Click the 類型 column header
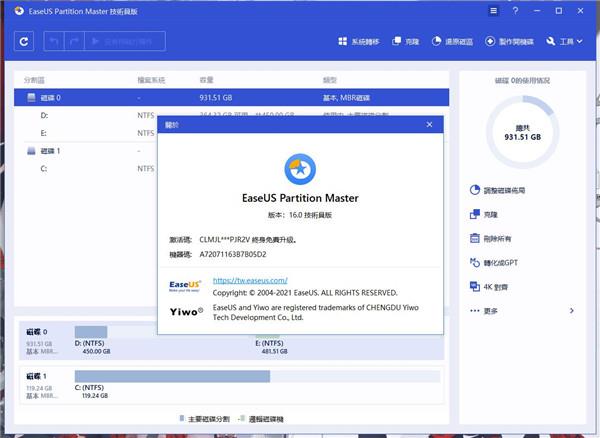Image resolution: width=600 pixels, height=438 pixels. coord(329,80)
